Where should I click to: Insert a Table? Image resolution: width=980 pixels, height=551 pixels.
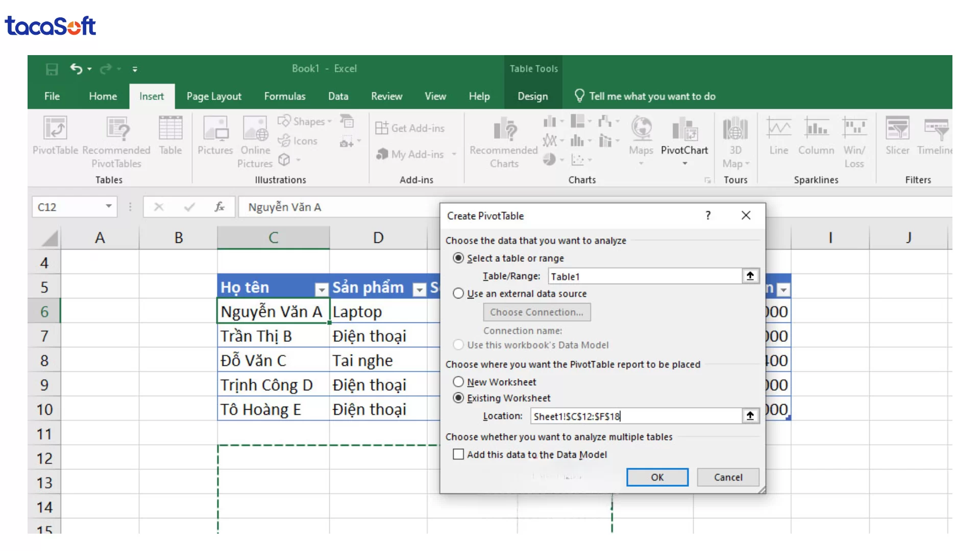point(170,138)
